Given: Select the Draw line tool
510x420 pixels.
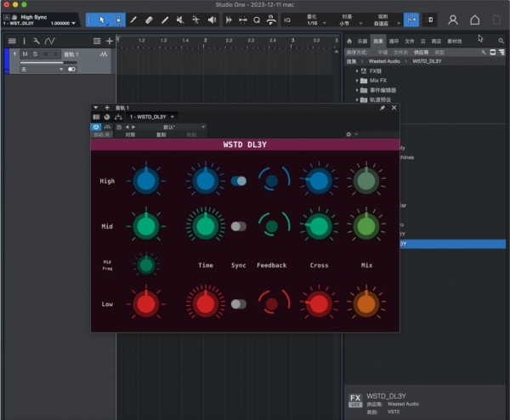Looking at the screenshot, I should 165,20.
